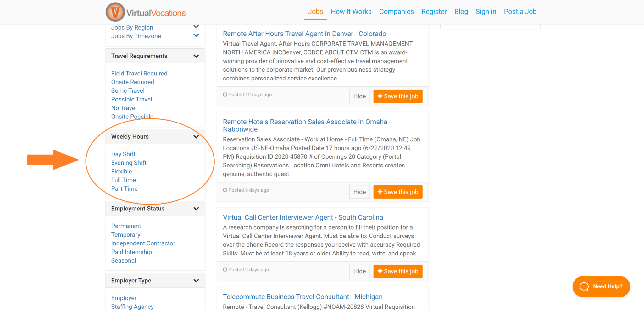
Task: Save the Denver Travel Agent job
Action: coord(398,96)
